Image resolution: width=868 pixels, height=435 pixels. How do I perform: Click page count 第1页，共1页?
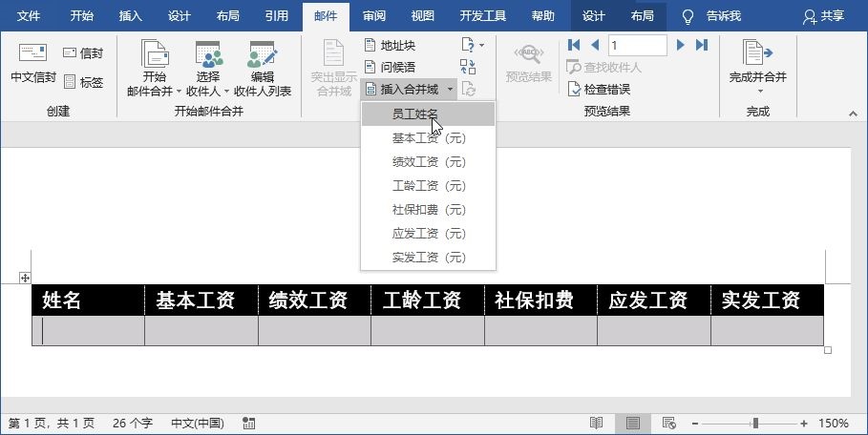pos(52,424)
